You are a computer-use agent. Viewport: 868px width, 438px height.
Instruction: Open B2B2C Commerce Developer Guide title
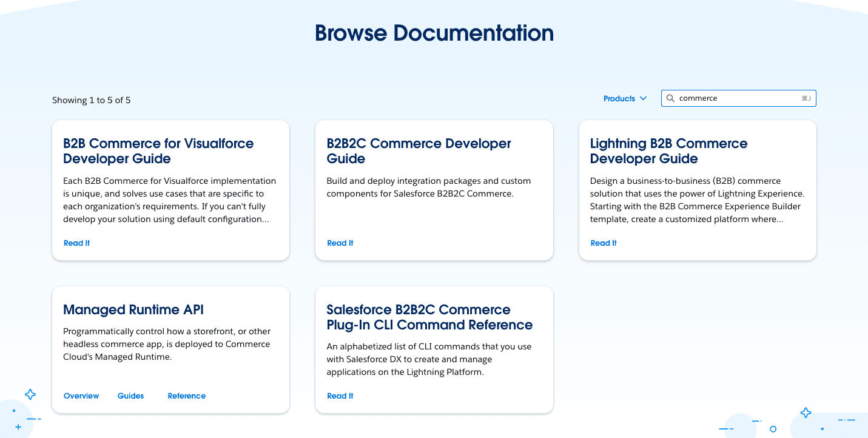pos(419,151)
